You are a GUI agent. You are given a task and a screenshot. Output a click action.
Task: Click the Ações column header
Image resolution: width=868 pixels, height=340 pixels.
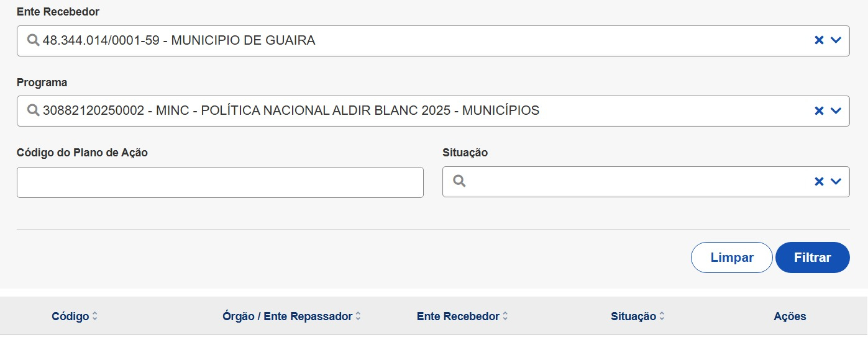(790, 316)
